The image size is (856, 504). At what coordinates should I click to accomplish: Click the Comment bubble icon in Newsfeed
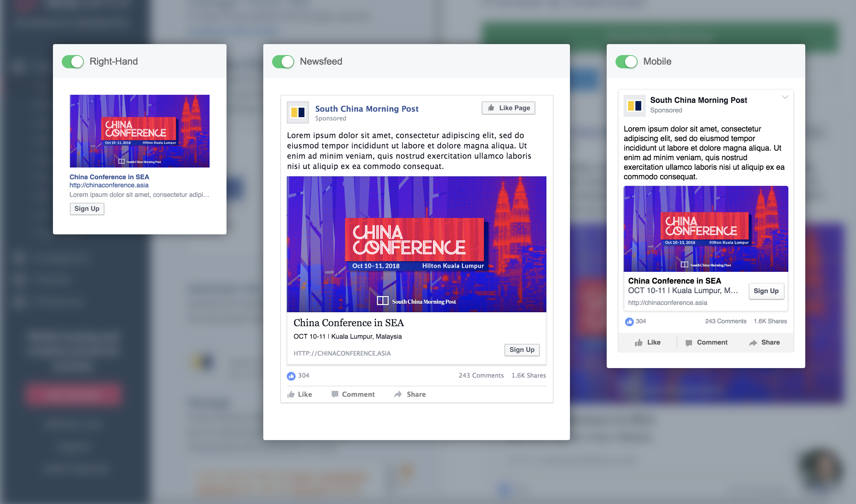[x=335, y=395]
